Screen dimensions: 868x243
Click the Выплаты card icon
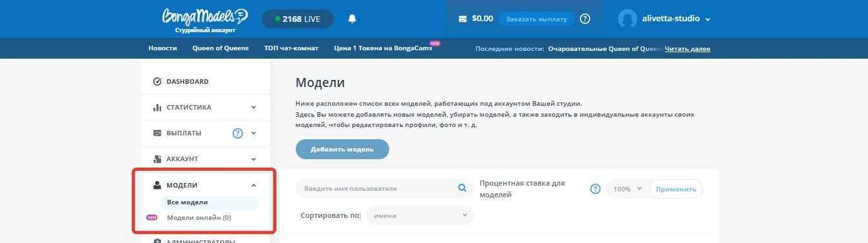(x=157, y=133)
